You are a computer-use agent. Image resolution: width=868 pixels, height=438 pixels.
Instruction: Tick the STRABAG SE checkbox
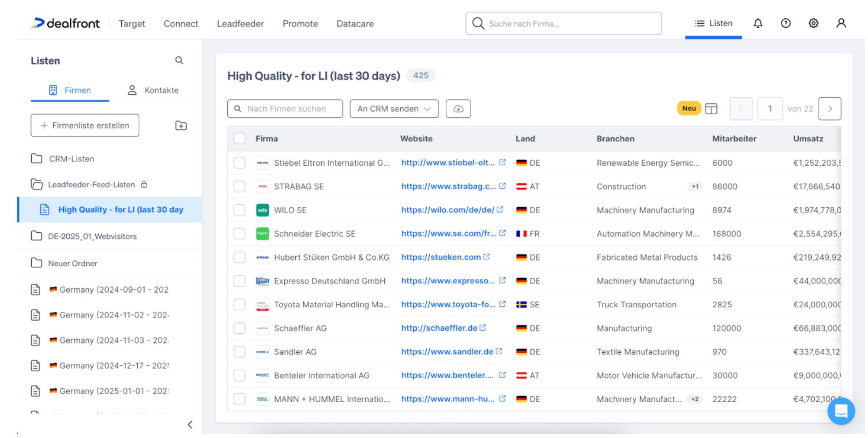point(240,187)
